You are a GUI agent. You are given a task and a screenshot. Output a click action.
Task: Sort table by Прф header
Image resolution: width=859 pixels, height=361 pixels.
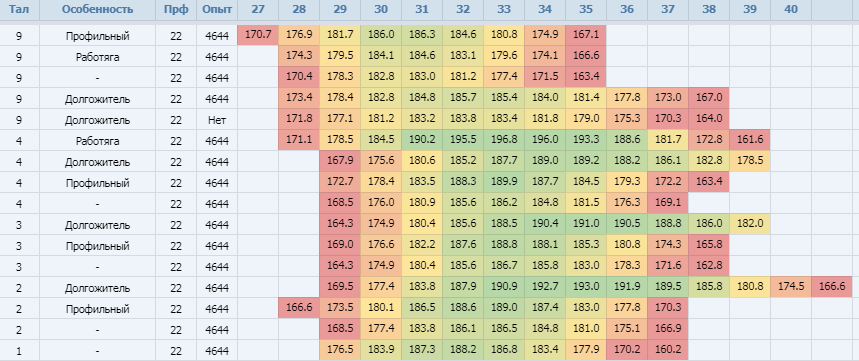176,9
